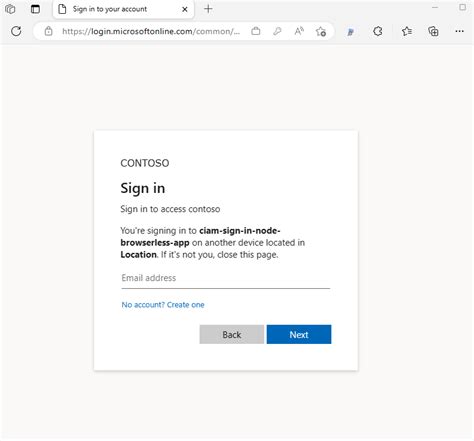Open the Favorites list icon
Image resolution: width=474 pixels, height=441 pixels.
coord(407,31)
